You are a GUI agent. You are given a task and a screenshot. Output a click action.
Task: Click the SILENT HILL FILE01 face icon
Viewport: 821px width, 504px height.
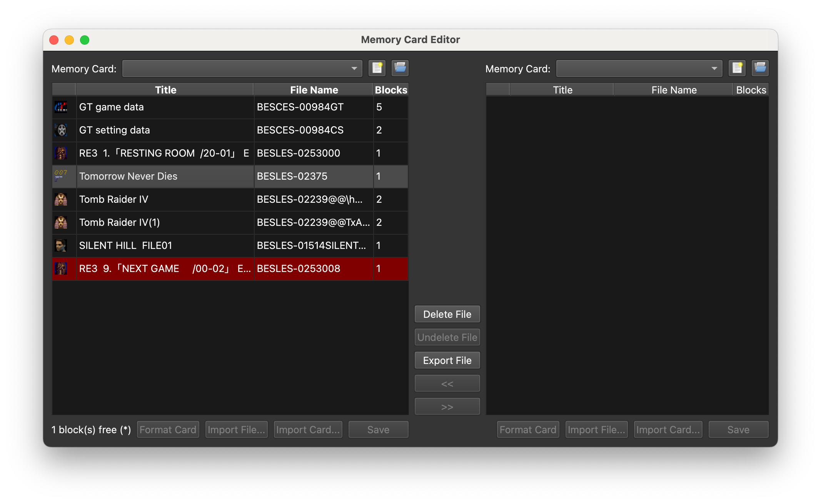[x=61, y=245]
